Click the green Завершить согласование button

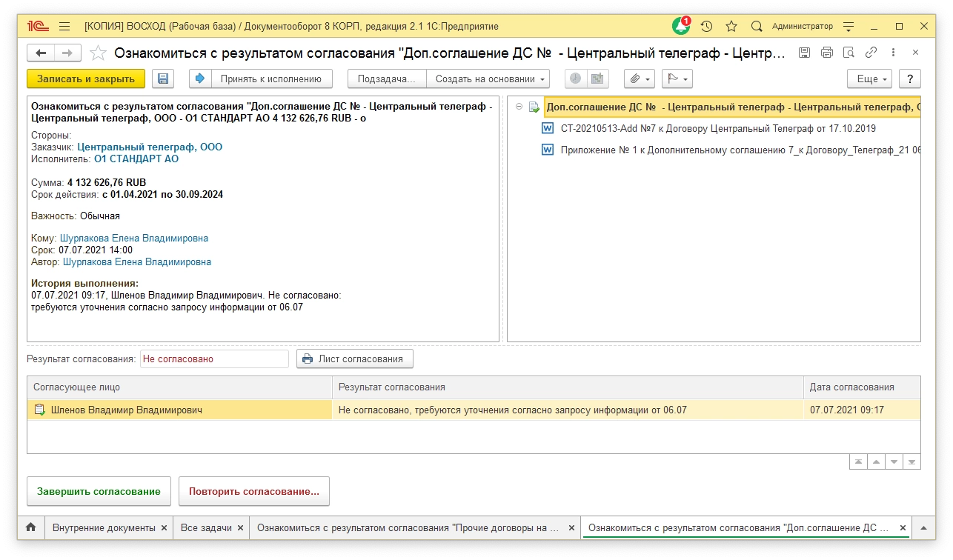coord(99,491)
